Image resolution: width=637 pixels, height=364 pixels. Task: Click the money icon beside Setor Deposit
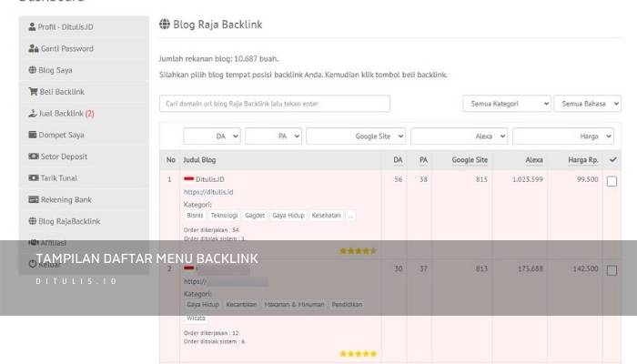34,156
